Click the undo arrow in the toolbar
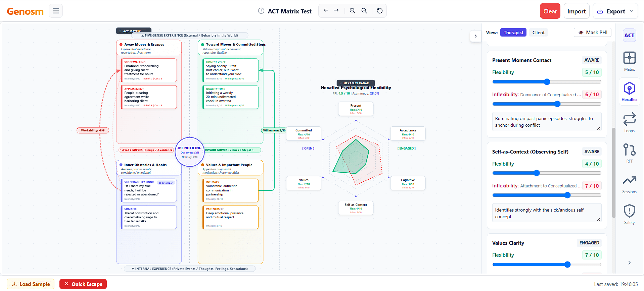The width and height of the screenshot is (644, 291). (326, 10)
